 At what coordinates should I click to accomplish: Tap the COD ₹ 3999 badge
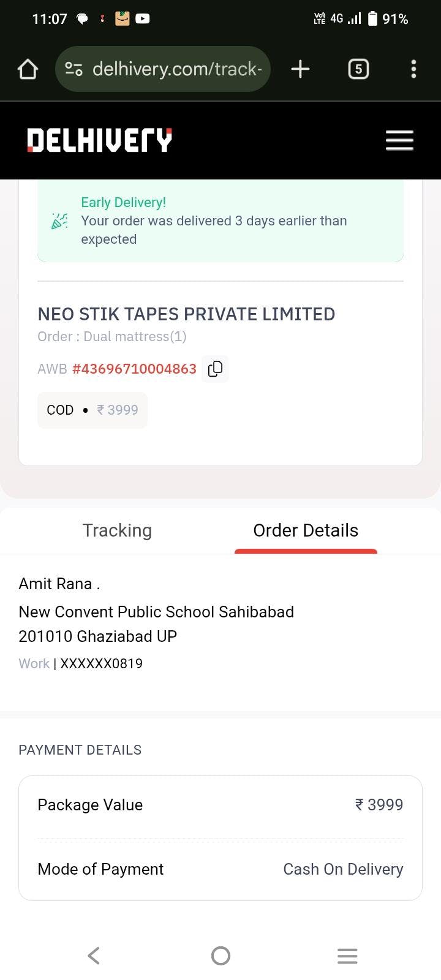[x=92, y=410]
